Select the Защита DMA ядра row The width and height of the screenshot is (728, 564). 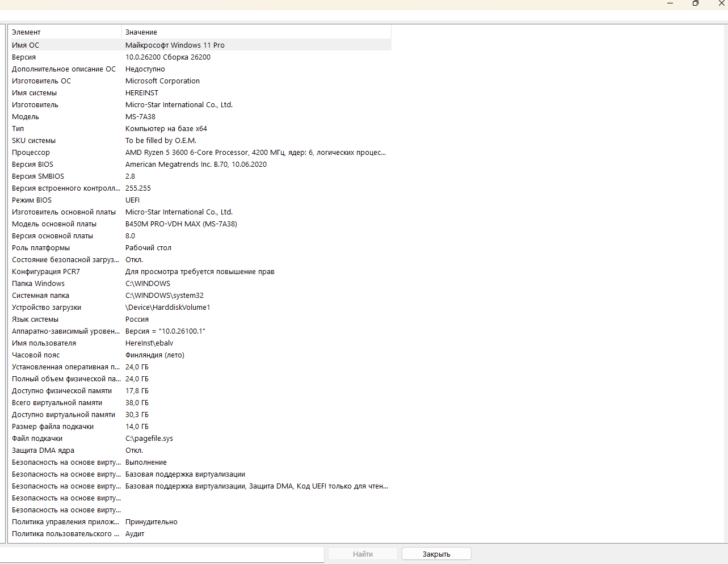point(200,450)
